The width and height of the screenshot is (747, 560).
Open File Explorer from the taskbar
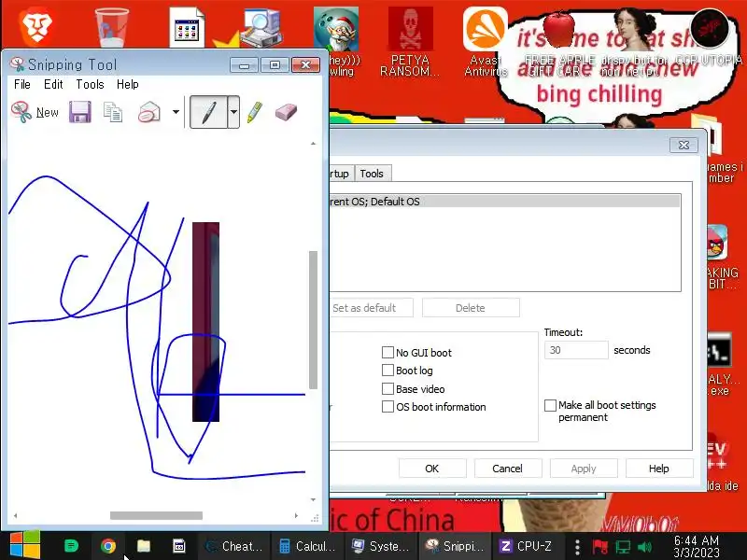(144, 546)
